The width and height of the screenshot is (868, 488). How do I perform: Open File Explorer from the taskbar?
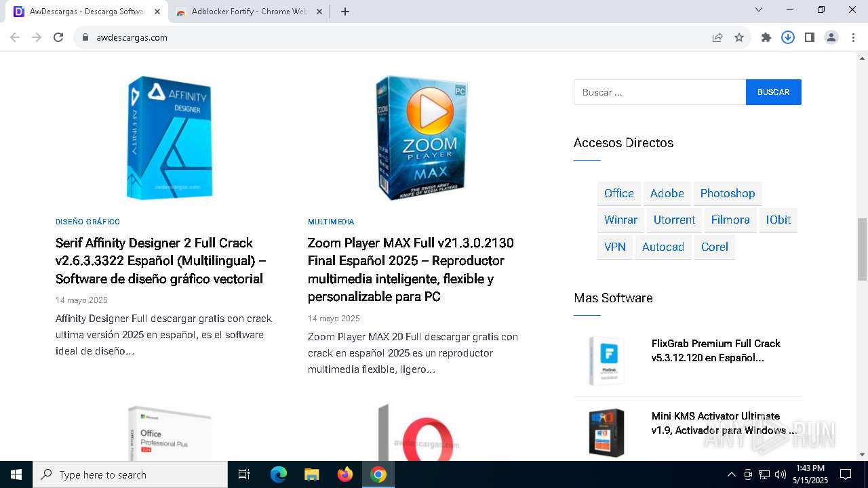click(311, 474)
